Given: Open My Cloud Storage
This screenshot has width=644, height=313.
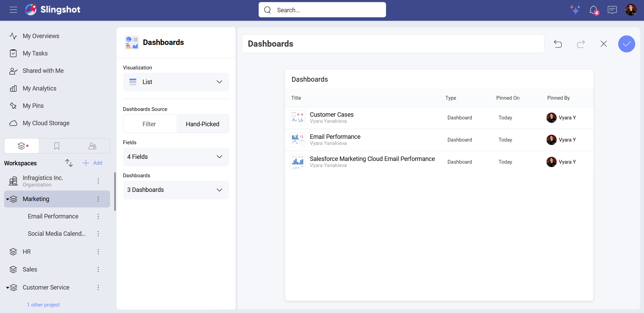Looking at the screenshot, I should click(x=46, y=123).
